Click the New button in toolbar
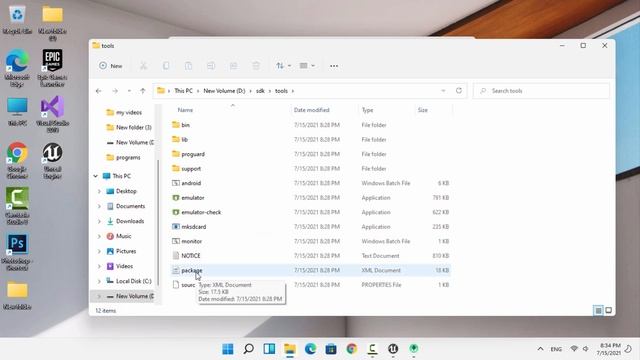The height and width of the screenshot is (360, 640). 111,66
